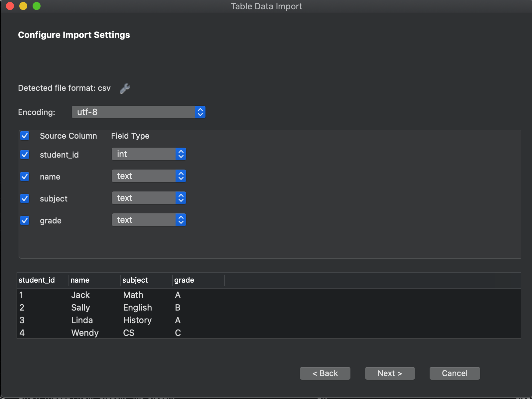Open CSV format options wrench icon

125,88
